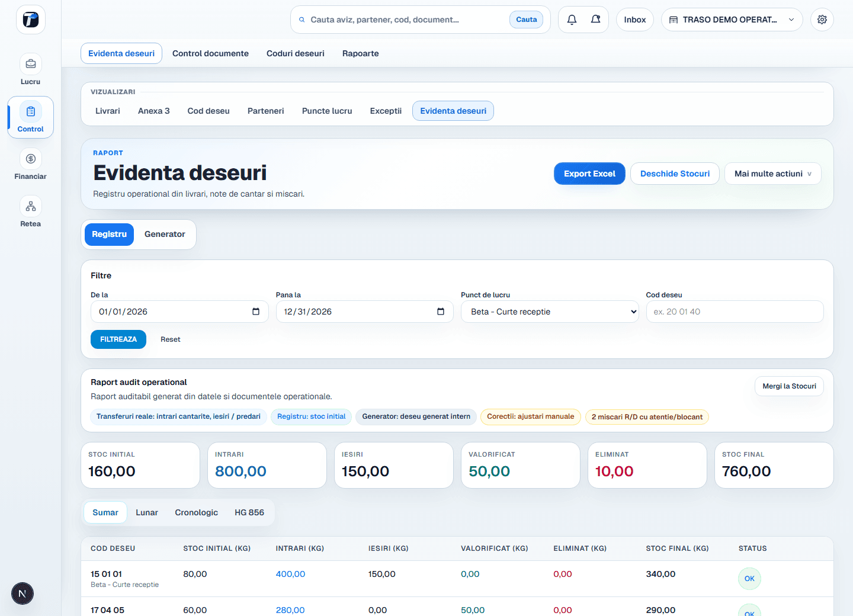Select Anexa 3 visualization
853x616 pixels.
click(154, 111)
